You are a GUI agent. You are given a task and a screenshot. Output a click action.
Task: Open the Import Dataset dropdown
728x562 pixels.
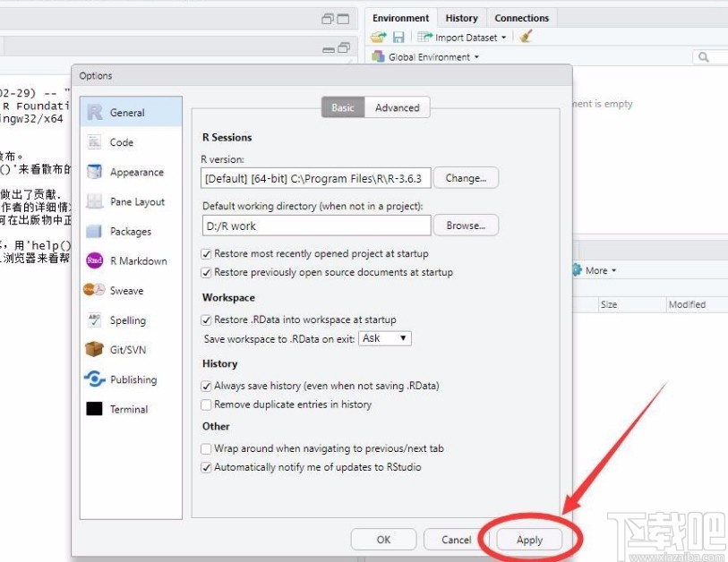461,37
